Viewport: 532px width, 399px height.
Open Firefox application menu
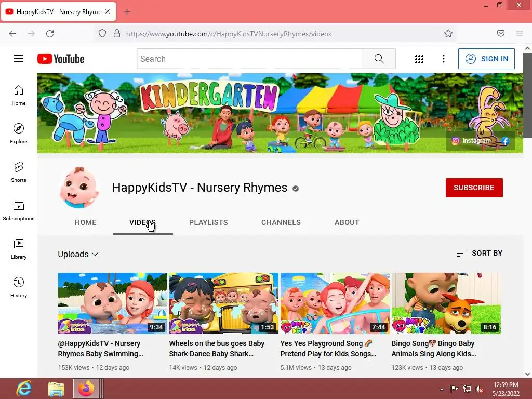tap(520, 33)
